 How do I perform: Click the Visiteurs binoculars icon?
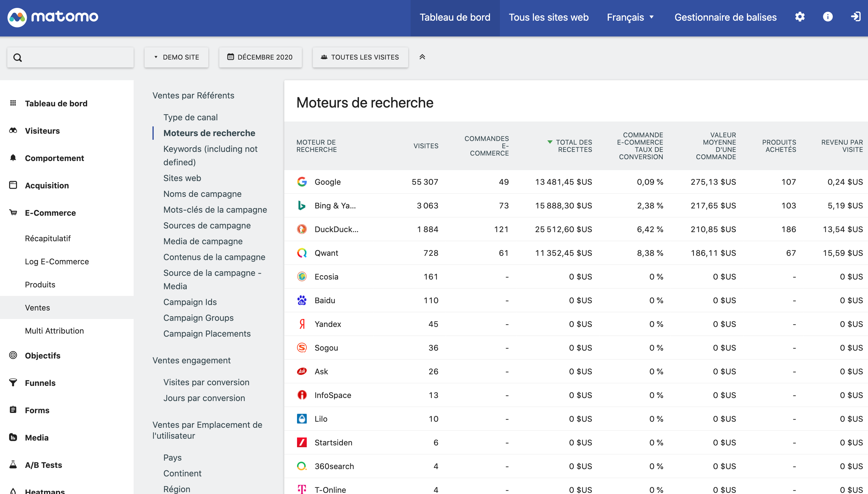[x=13, y=130]
